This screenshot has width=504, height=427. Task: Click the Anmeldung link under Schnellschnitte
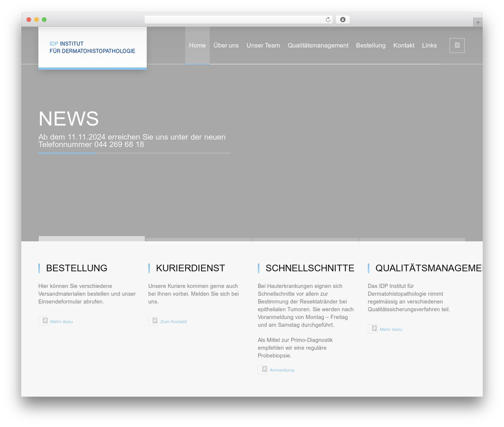(x=282, y=370)
